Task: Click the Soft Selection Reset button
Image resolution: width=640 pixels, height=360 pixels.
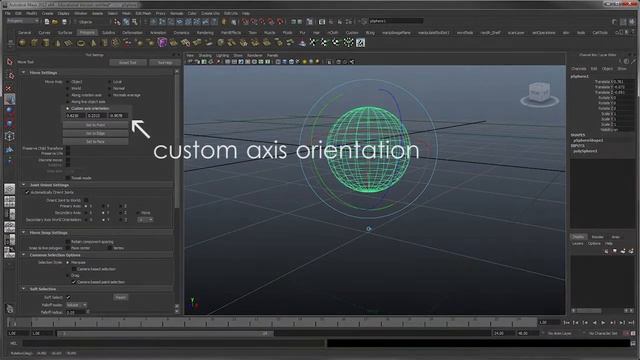Action: [120, 297]
